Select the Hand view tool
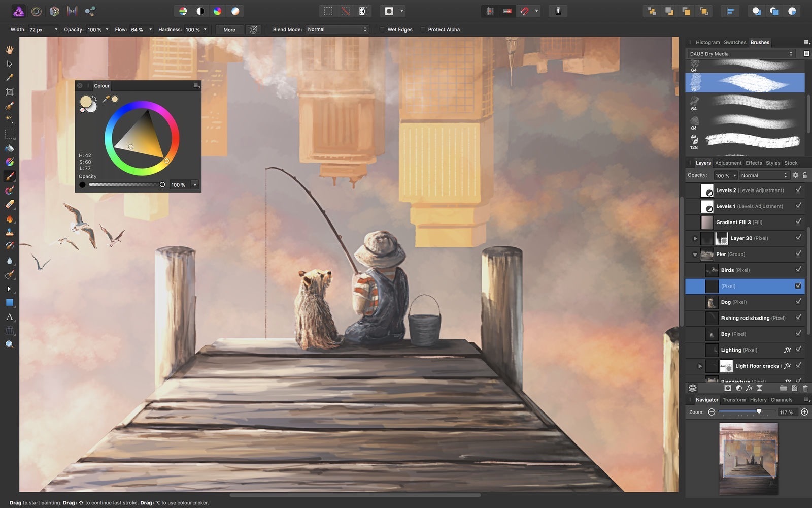This screenshot has height=508, width=812. click(x=9, y=50)
